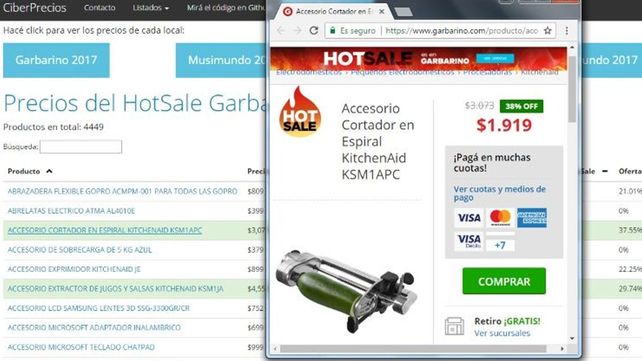
Task: Click the 38% OFF green badge
Action: (x=521, y=106)
